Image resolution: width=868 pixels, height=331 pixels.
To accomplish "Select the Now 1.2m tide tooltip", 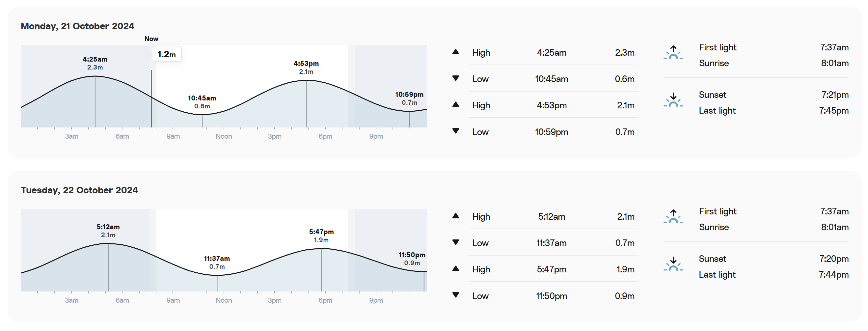I will (x=167, y=54).
